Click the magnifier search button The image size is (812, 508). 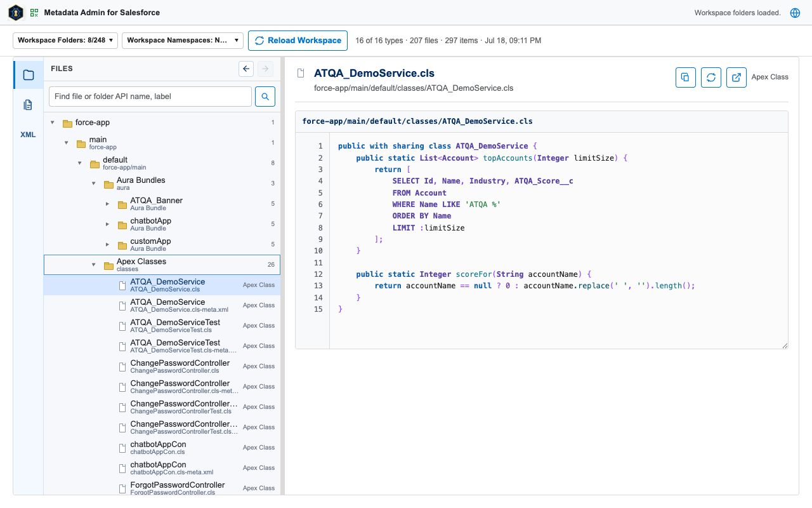point(265,97)
